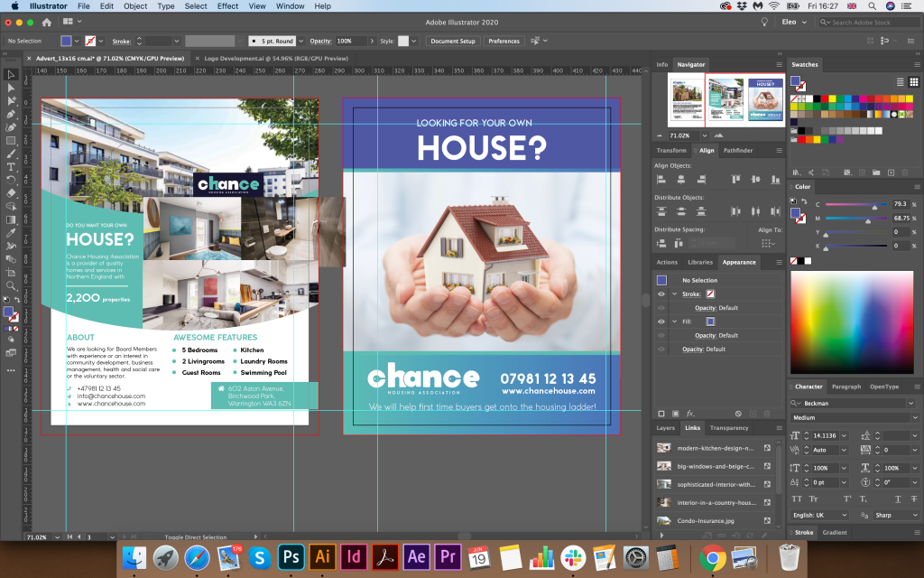Open the font style dropdown showing Medium
924x578 pixels.
(x=911, y=417)
